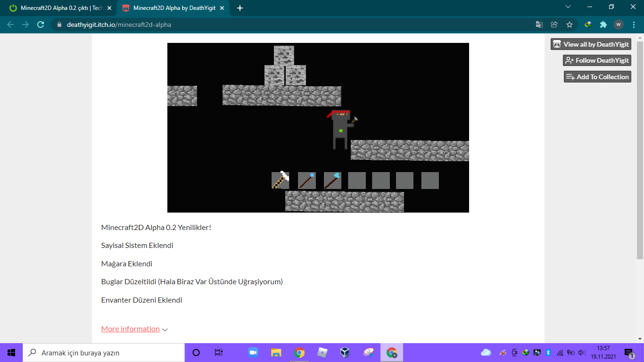Image resolution: width=644 pixels, height=362 pixels.
Task: Open the Windows Start menu
Action: (x=11, y=353)
